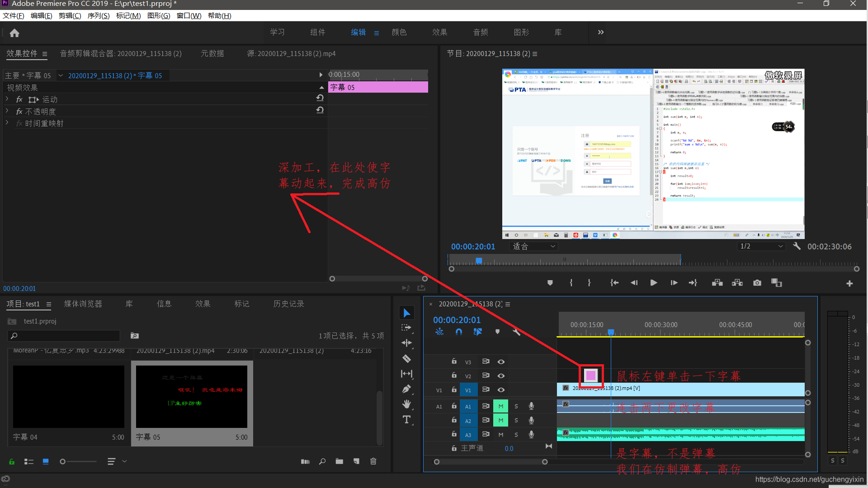Image resolution: width=868 pixels, height=488 pixels.
Task: Select the Type tool
Action: tap(406, 420)
